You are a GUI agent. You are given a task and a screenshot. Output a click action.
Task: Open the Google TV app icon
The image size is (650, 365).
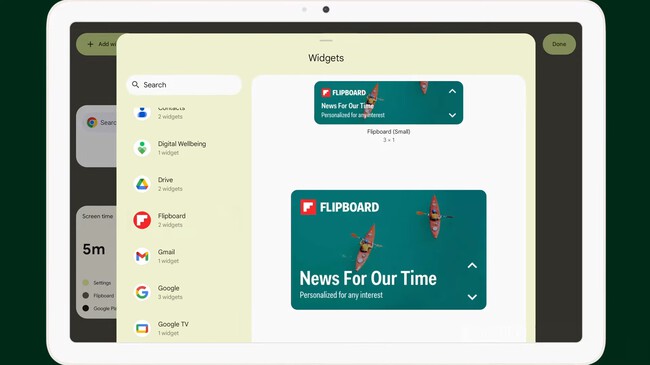pyautogui.click(x=142, y=328)
